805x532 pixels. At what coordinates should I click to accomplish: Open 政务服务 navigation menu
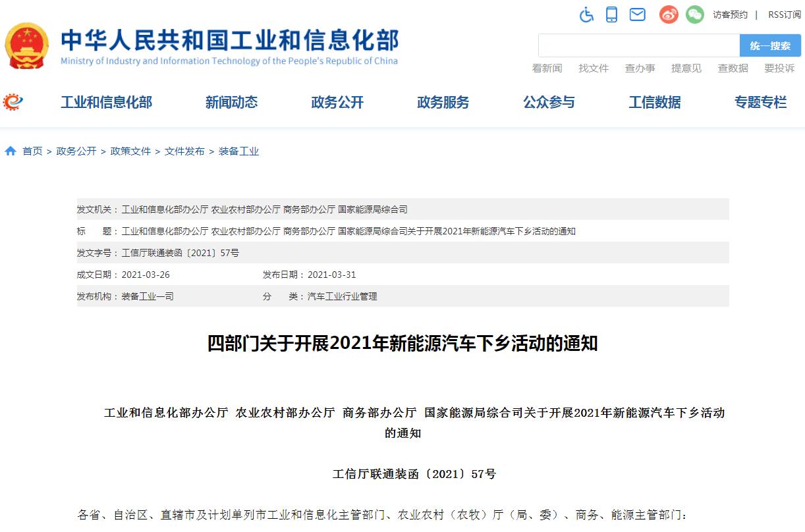(443, 102)
